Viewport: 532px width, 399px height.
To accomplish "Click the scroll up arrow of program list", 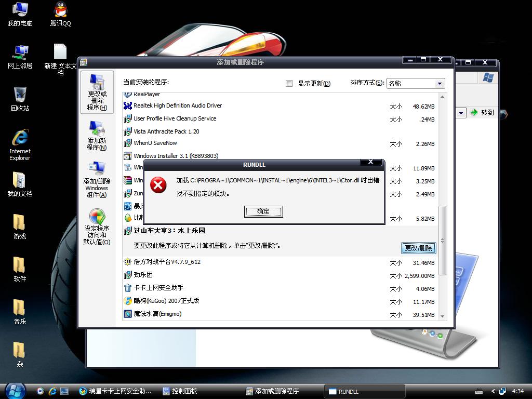I will (443, 97).
